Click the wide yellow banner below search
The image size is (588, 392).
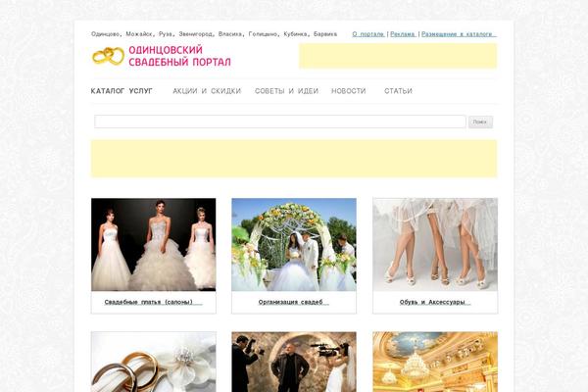pos(294,159)
